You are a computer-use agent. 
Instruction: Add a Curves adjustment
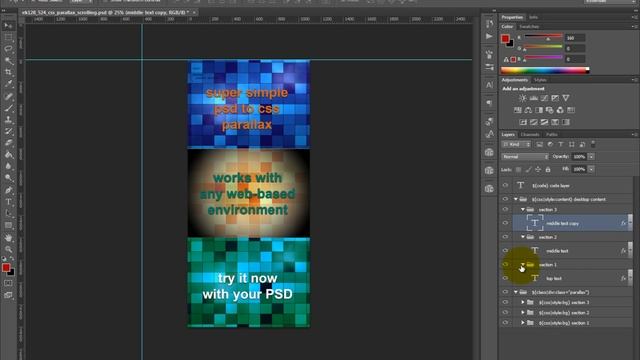[x=544, y=98]
